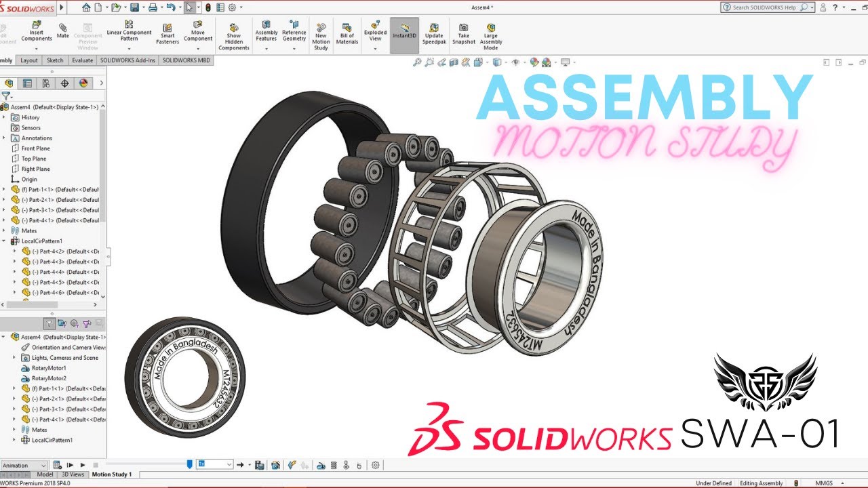Open Motion Study Properties gear icon
This screenshot has height=488, width=868.
click(375, 465)
